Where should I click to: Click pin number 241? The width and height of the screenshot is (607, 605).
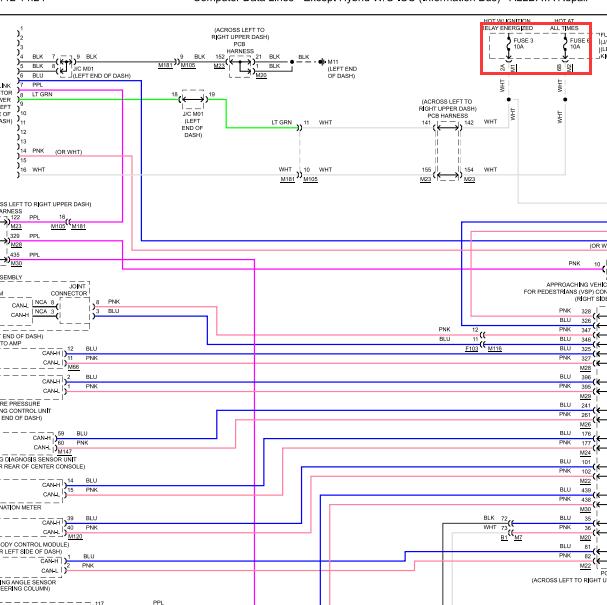pos(586,405)
